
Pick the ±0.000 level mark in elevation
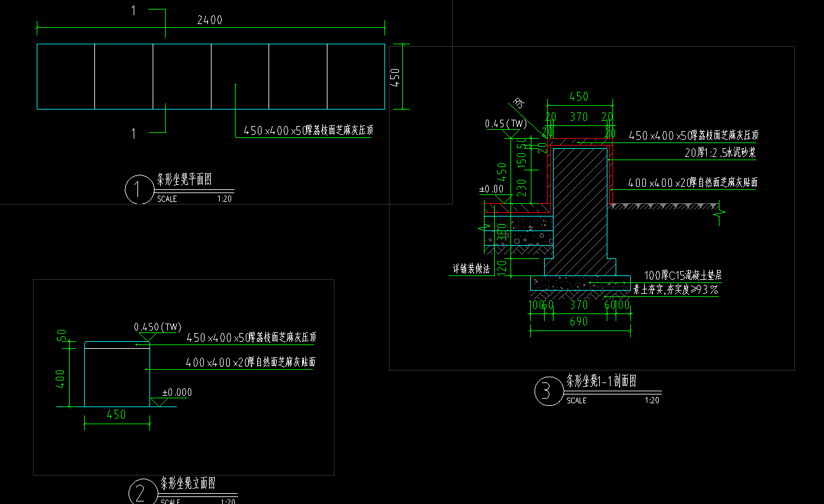177,393
